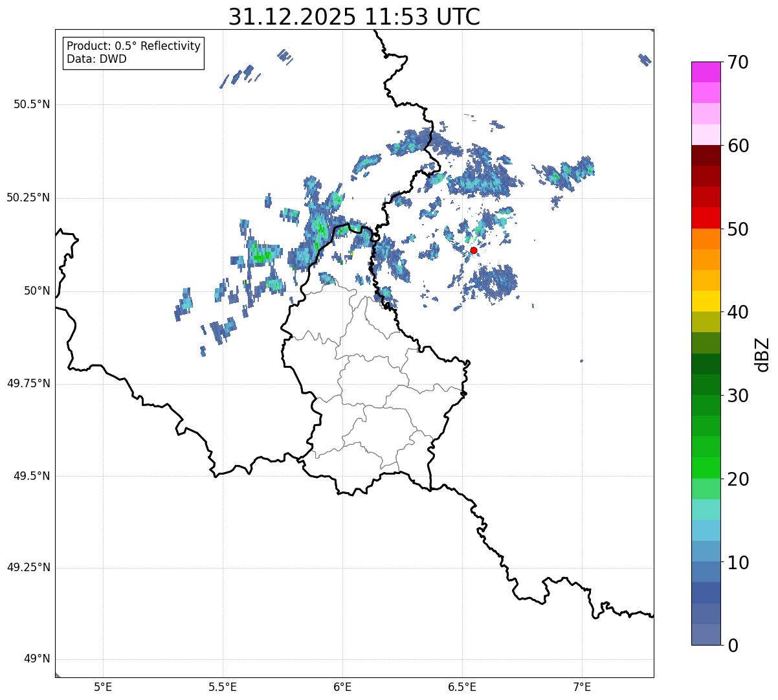Click the bright red 50 dBZ colorbar segment
Viewport: 778px width, 700px height.
click(x=706, y=218)
